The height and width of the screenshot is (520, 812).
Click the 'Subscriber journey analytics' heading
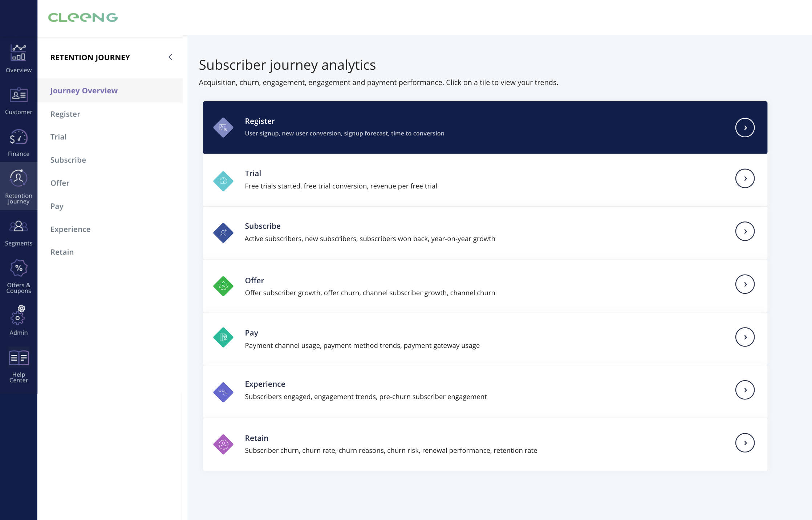[287, 65]
